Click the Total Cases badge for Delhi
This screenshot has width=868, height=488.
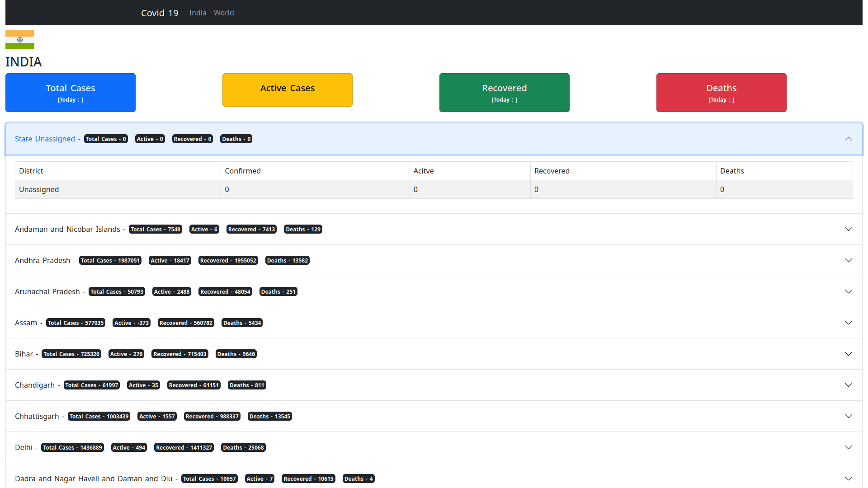pos(72,447)
